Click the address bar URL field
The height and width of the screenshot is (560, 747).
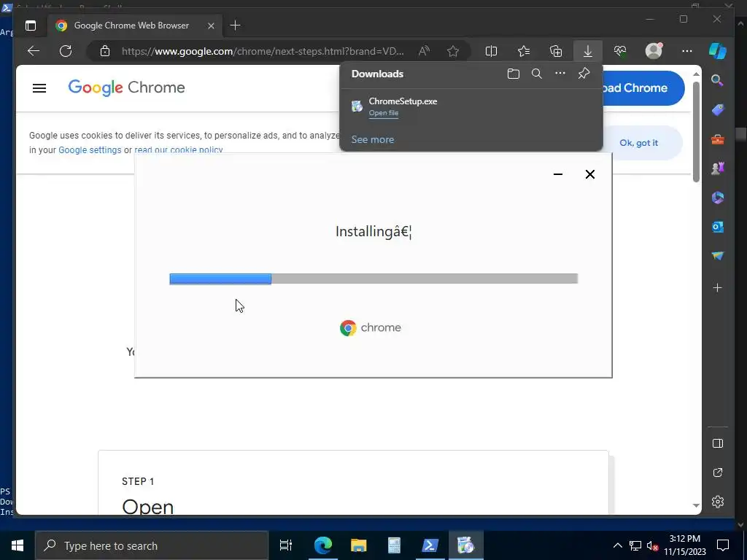(x=263, y=51)
